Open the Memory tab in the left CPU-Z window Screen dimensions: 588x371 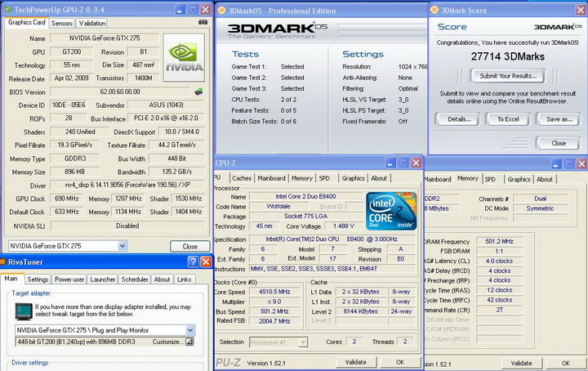[x=302, y=179]
